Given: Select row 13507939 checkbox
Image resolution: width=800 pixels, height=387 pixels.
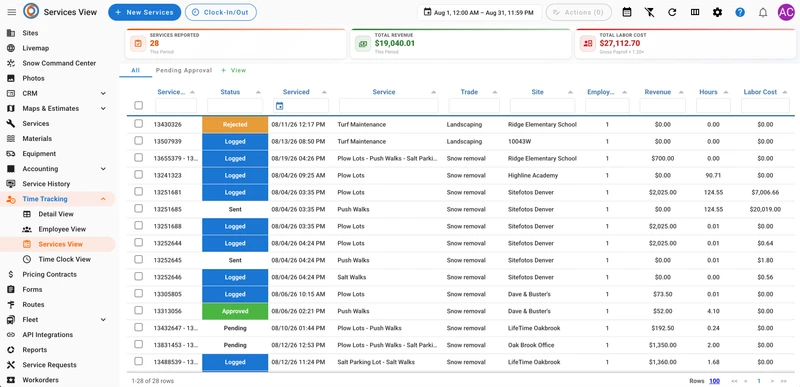Looking at the screenshot, I should 138,141.
